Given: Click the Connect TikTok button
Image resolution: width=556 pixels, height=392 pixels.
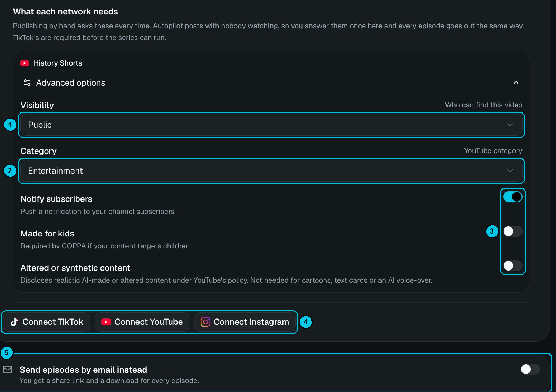Looking at the screenshot, I should point(47,322).
